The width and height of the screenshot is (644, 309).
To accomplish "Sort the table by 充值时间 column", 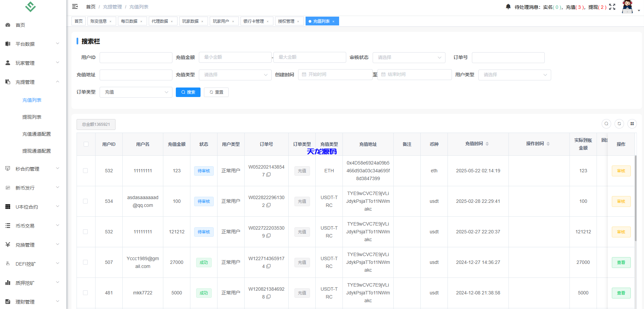I will [x=487, y=143].
